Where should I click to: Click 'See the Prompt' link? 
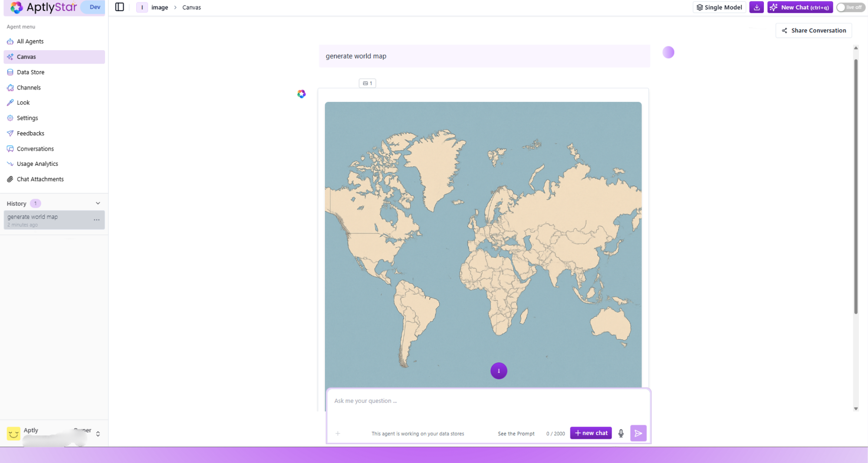(516, 433)
